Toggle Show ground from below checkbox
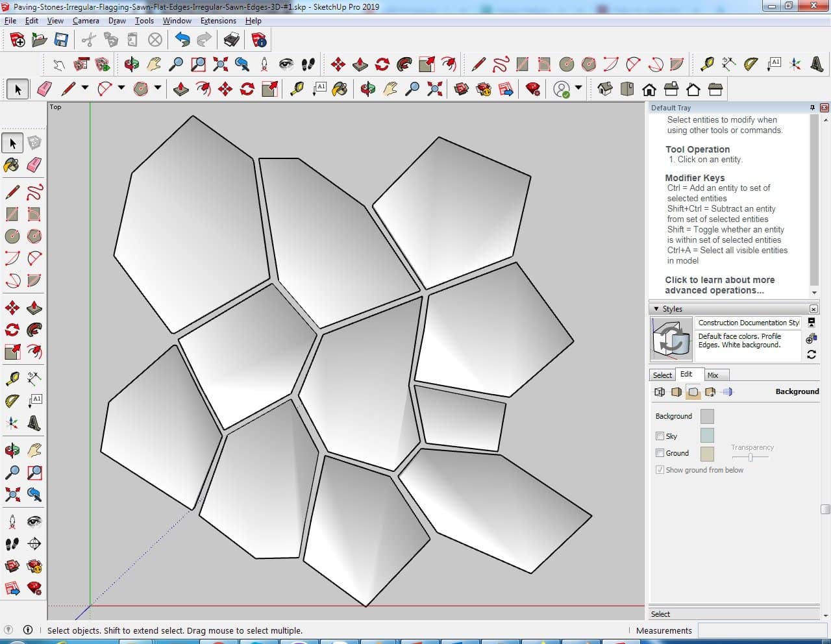The image size is (831, 644). pos(660,470)
